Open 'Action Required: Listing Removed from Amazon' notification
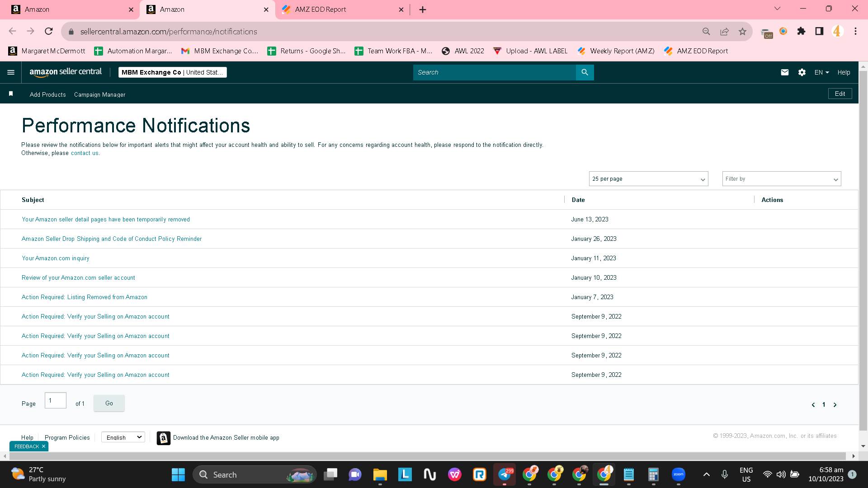Screen dimensions: 868x488 [x=85, y=297]
